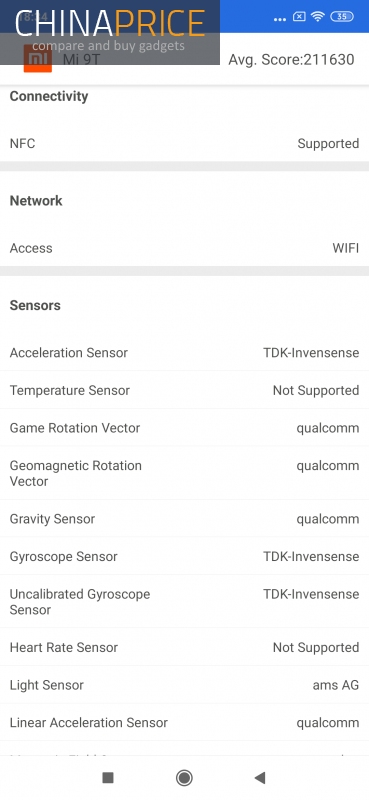This screenshot has width=369, height=800.
Task: Select the Linear Acceleration Sensor row
Action: [184, 722]
